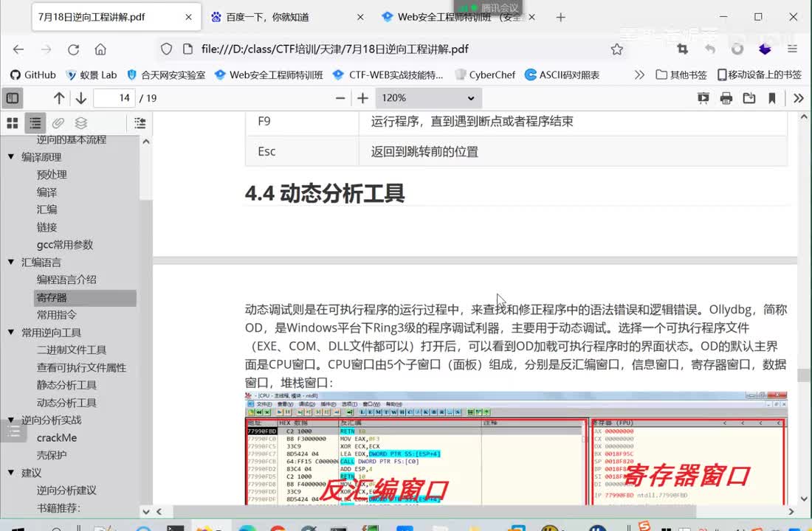812x531 pixels.
Task: Click the address bar URL
Action: coord(334,49)
